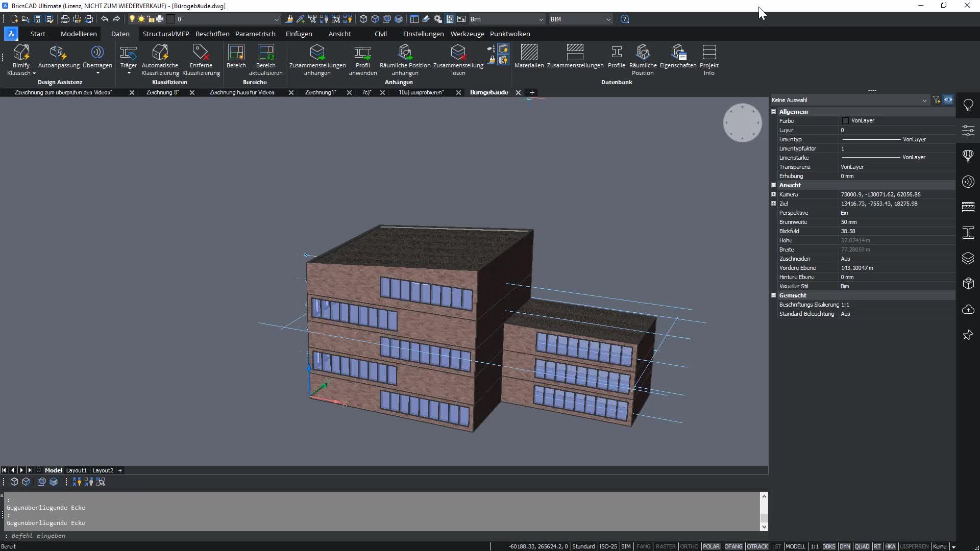Screen dimensions: 980x551
Task: Click the redo arrow in toolbar
Action: (x=116, y=19)
